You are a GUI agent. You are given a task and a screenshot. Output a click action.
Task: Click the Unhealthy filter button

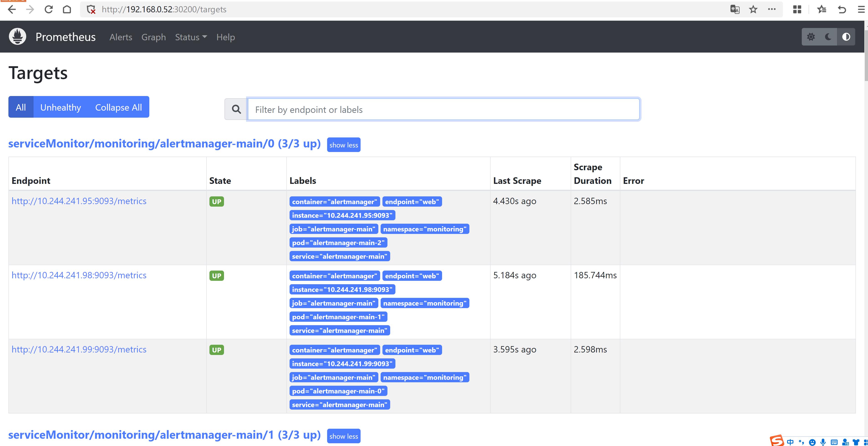click(x=61, y=107)
